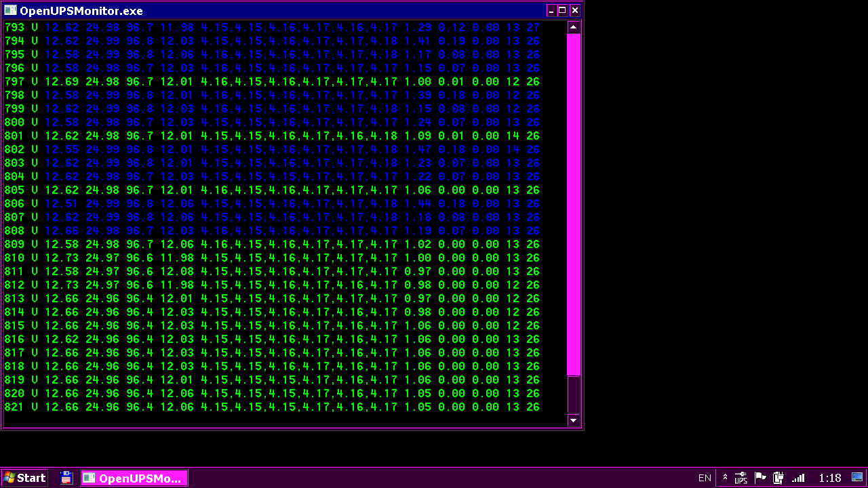Click log row number 794
Screen dimensions: 868x488
[272, 41]
